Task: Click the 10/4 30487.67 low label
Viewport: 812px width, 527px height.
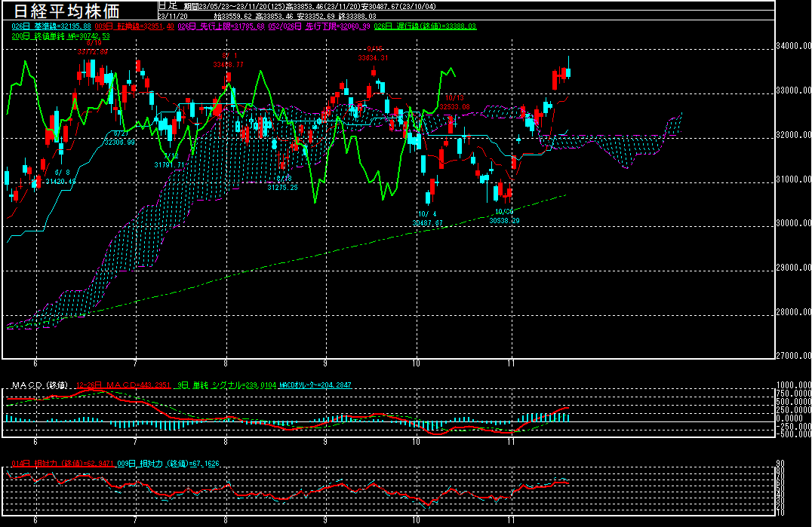Action: (x=428, y=219)
